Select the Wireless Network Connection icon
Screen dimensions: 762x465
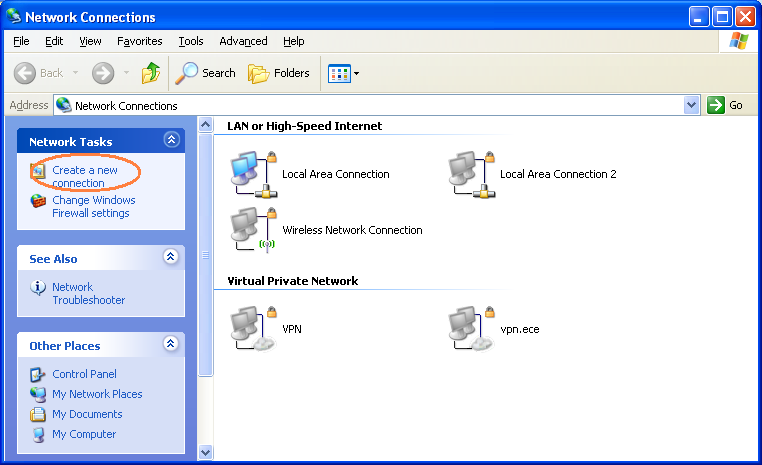(254, 229)
